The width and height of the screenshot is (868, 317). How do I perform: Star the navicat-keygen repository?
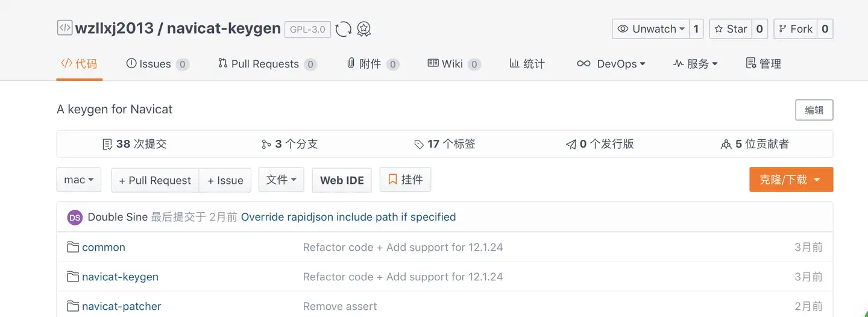(x=731, y=29)
